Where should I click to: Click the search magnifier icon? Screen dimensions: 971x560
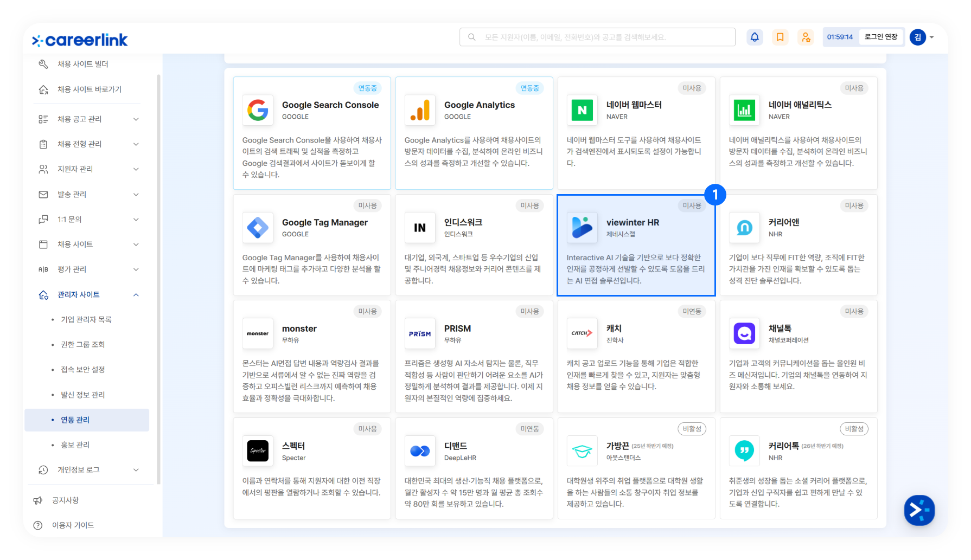(472, 37)
